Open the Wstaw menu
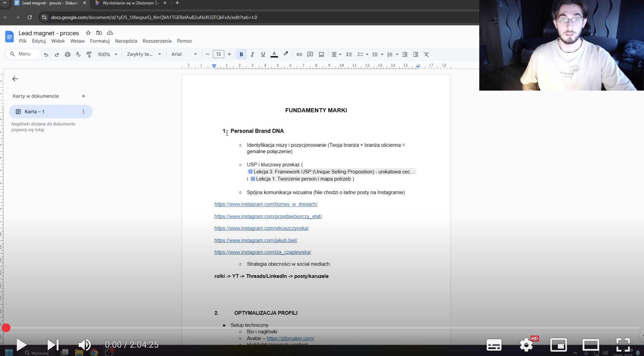This screenshot has width=644, height=356. [77, 41]
